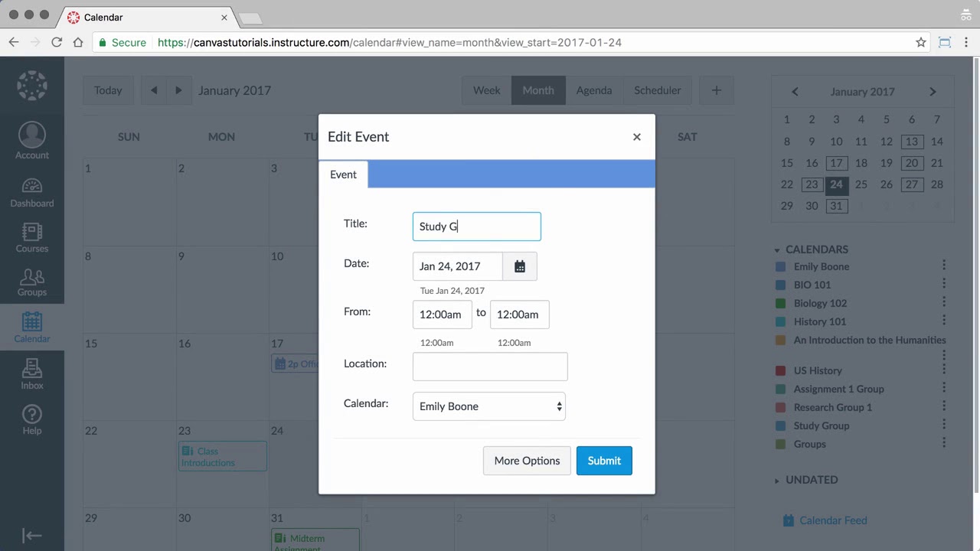This screenshot has height=551, width=980.
Task: Show next month in mini calendar
Action: [933, 92]
